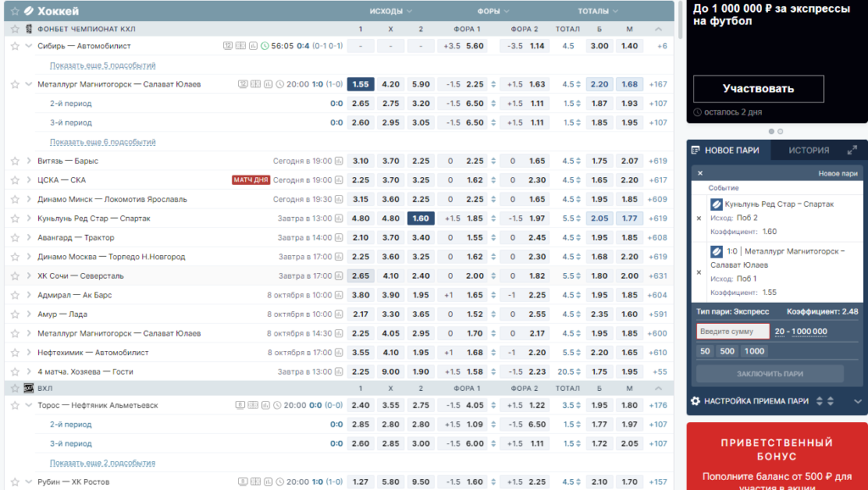Click the green clock icon of Сибирь — Автомобилист
The height and width of the screenshot is (490, 868).
click(x=264, y=46)
